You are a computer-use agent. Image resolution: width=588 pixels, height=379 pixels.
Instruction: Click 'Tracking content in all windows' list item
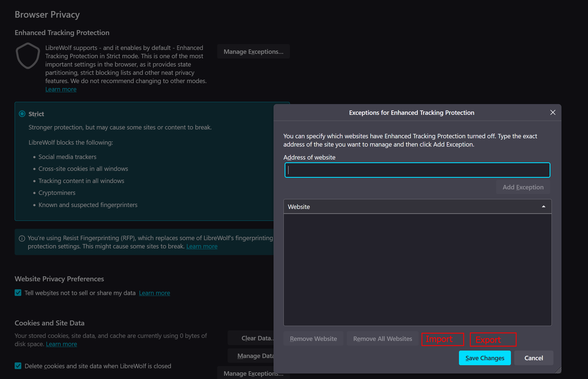(x=81, y=181)
